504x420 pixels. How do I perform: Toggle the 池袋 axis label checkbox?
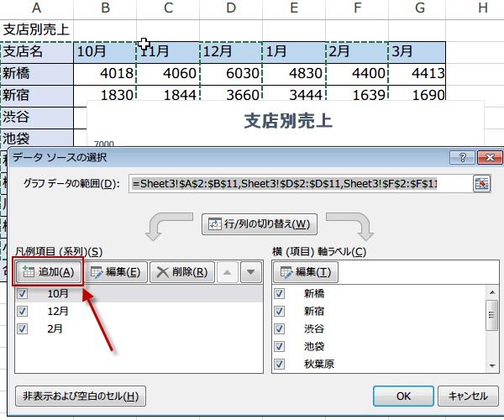click(279, 346)
